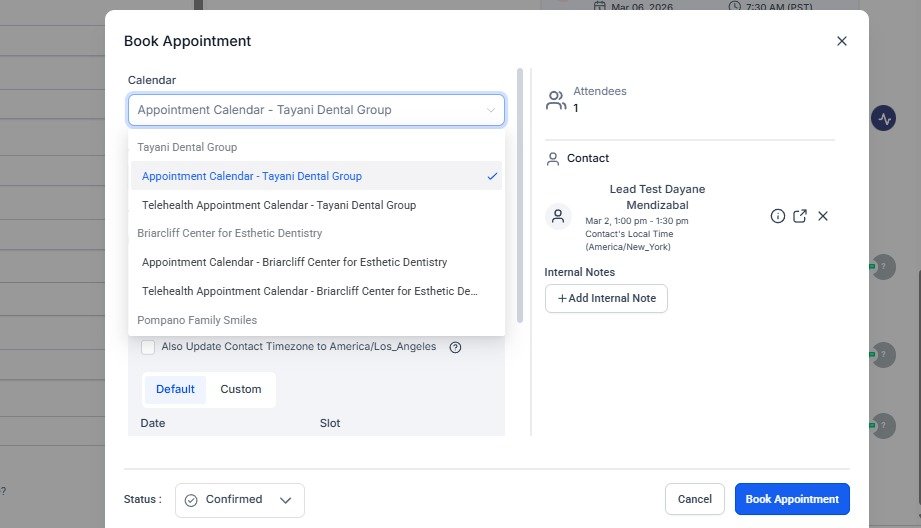Screen dimensions: 921x528
Task: Switch to the Default tab
Action: 175,389
